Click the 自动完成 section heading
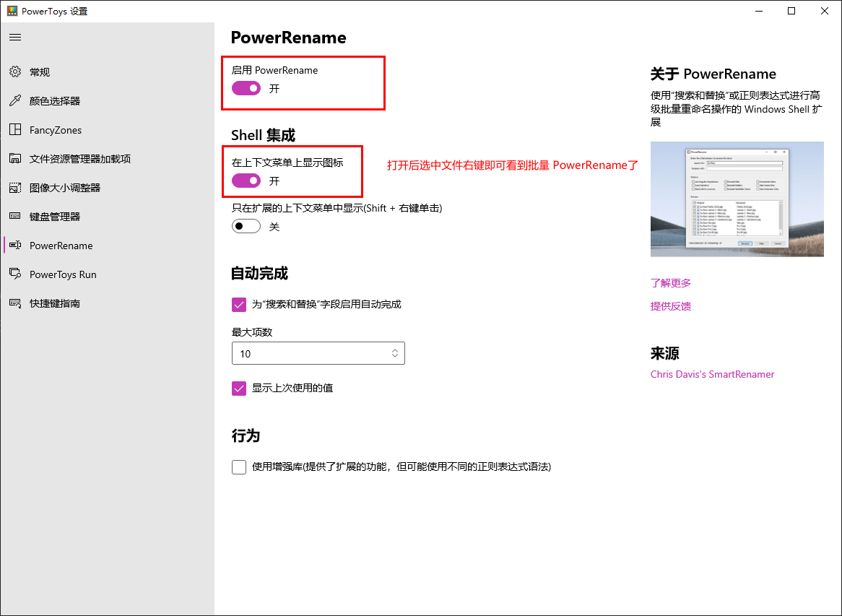842x616 pixels. tap(259, 274)
